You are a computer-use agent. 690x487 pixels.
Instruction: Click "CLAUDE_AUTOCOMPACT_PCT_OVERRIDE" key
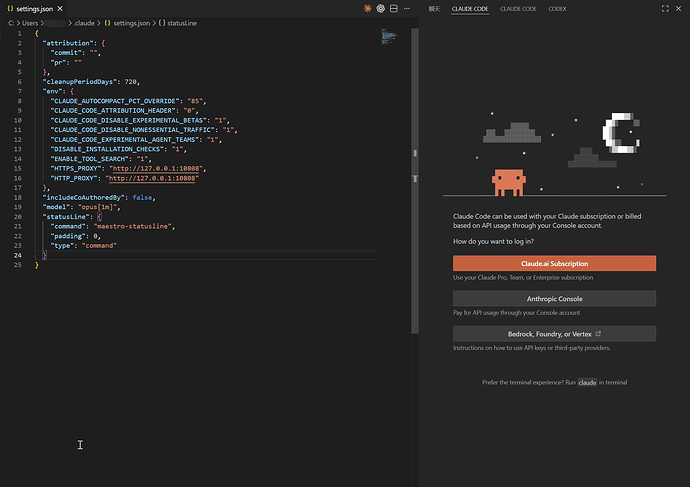coord(115,101)
